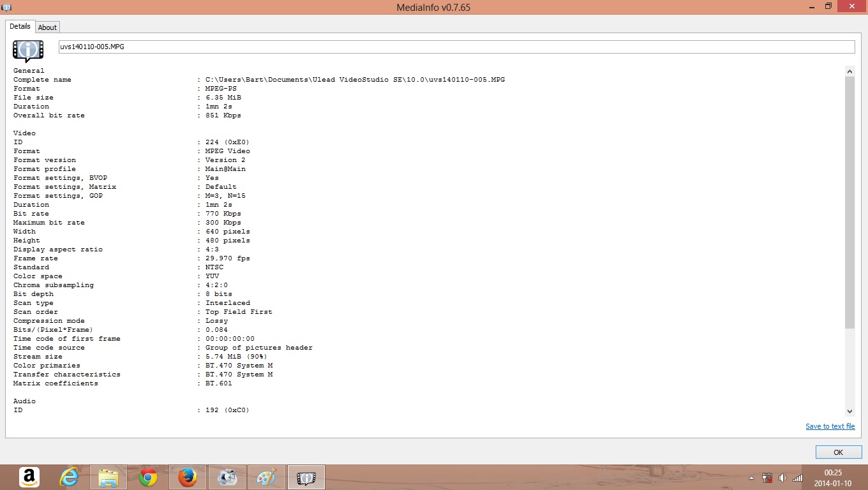Switch to the Details tab
This screenshot has width=868, height=490.
pos(20,27)
